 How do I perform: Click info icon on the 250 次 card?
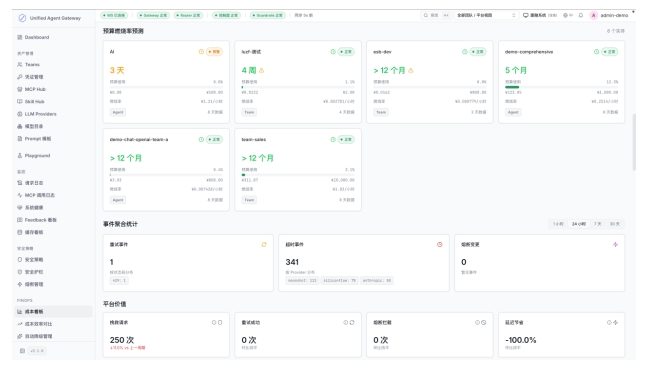click(x=214, y=323)
